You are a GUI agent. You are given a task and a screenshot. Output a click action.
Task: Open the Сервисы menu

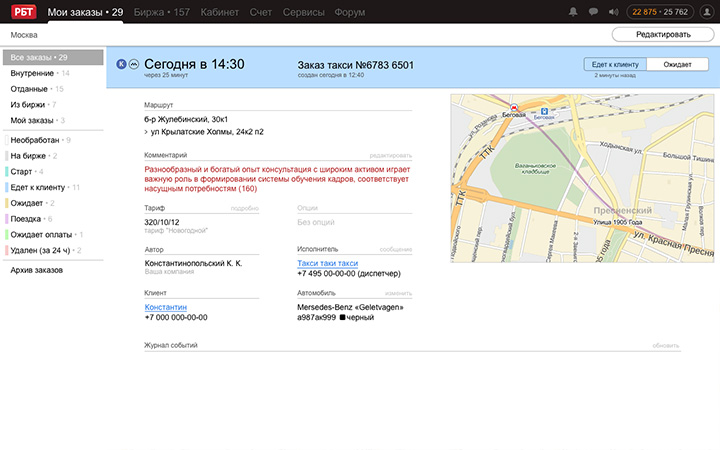tap(304, 12)
